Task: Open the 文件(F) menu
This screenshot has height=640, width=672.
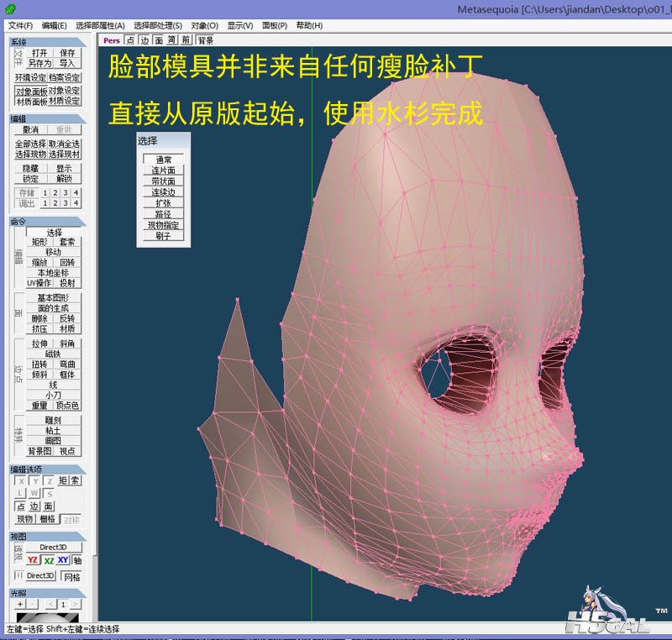Action: point(20,25)
